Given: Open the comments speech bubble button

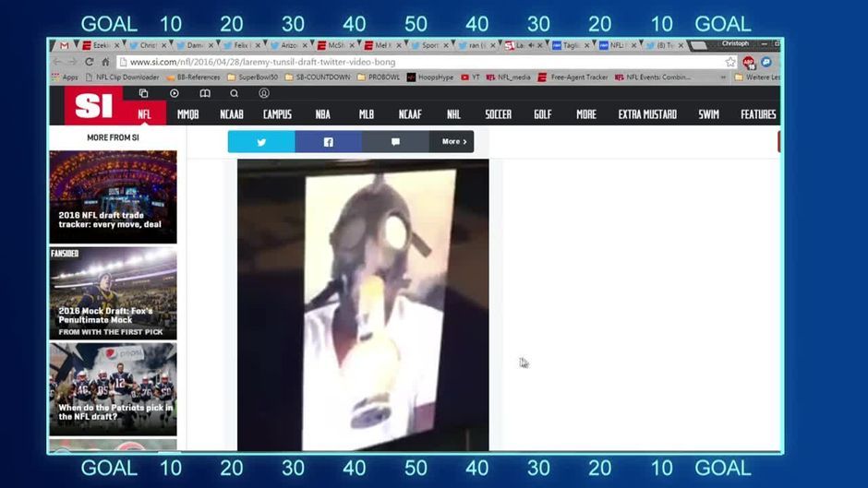Looking at the screenshot, I should tap(395, 142).
